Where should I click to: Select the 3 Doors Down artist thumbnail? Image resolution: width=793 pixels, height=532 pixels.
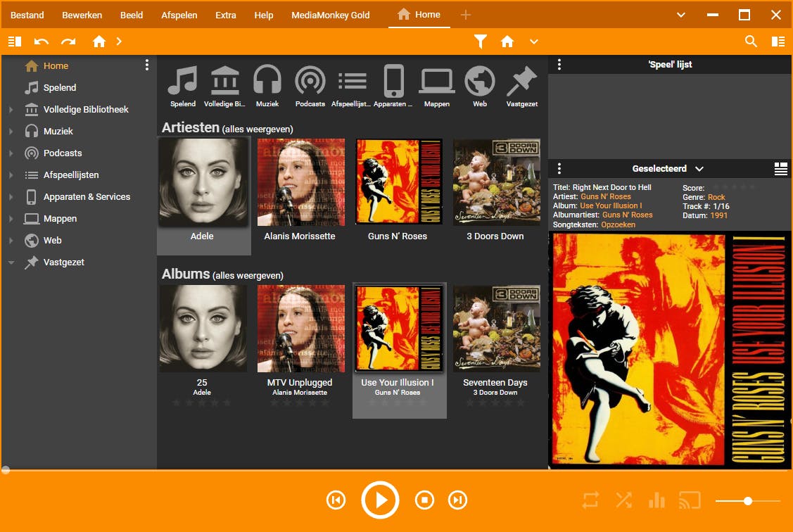(497, 182)
